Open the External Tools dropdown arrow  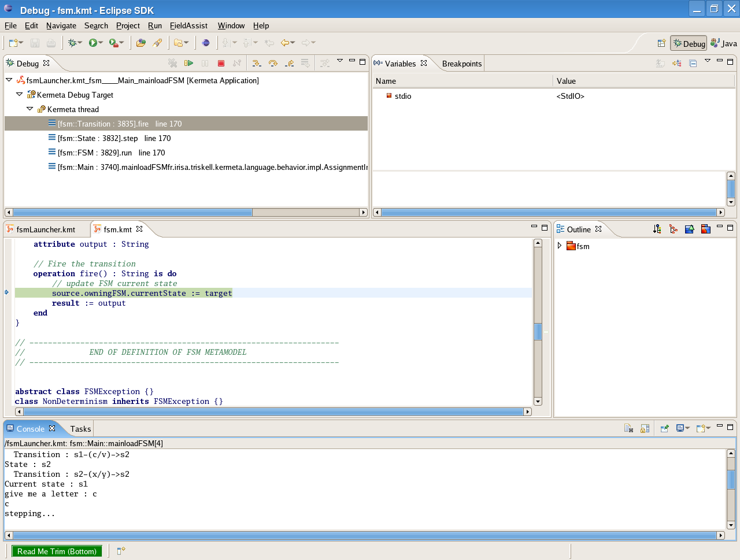tap(121, 43)
